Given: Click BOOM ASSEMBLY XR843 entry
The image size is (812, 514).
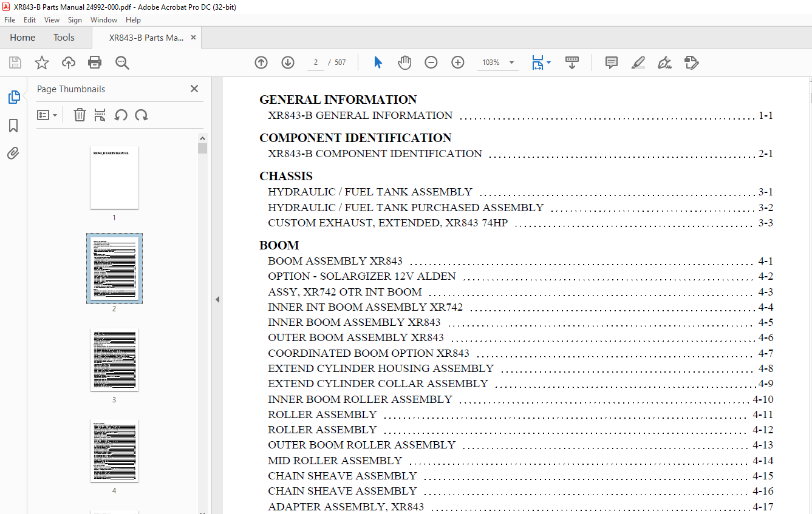Looking at the screenshot, I should pos(335,262).
